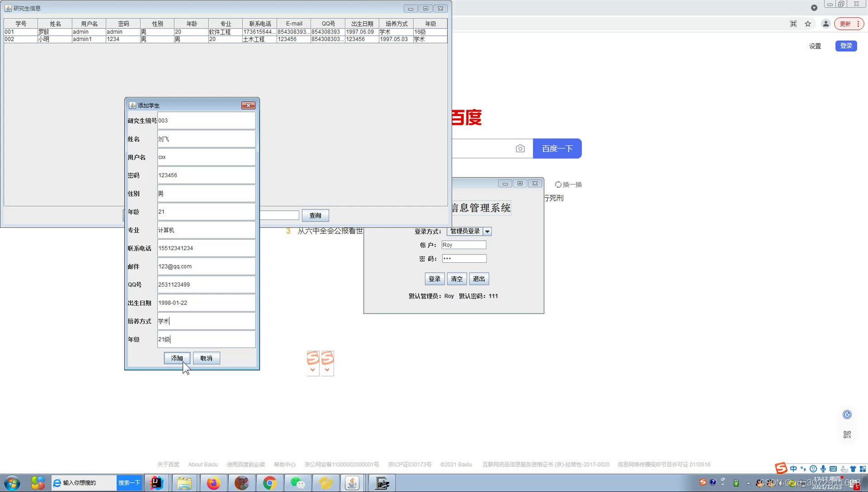The height and width of the screenshot is (492, 868).
Task: Click the 专业 table column header
Action: [x=226, y=24]
